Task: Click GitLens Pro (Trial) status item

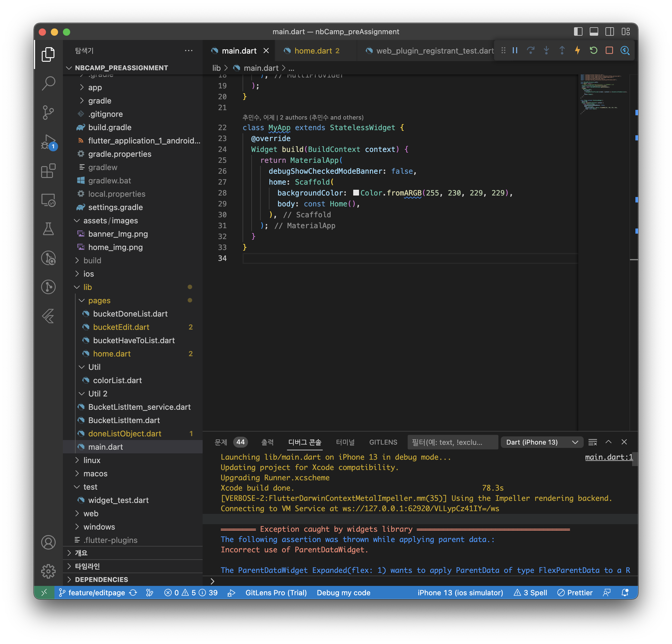Action: [x=276, y=593]
